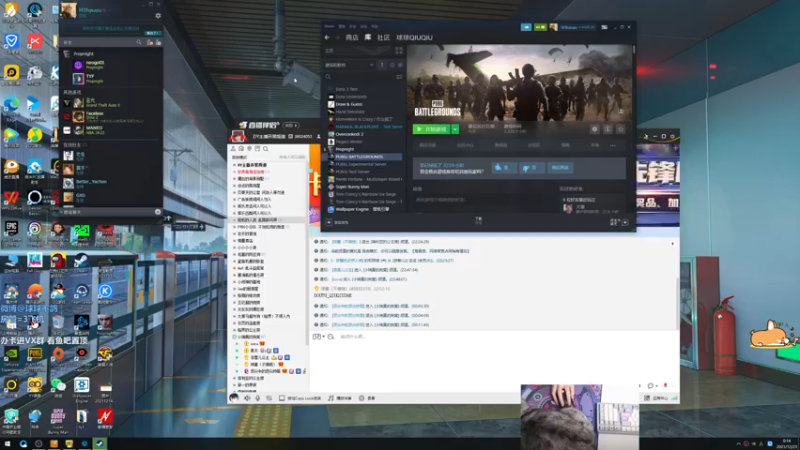This screenshot has height=450, width=800.
Task: Click the library filter options icon beside search
Action: (399, 77)
